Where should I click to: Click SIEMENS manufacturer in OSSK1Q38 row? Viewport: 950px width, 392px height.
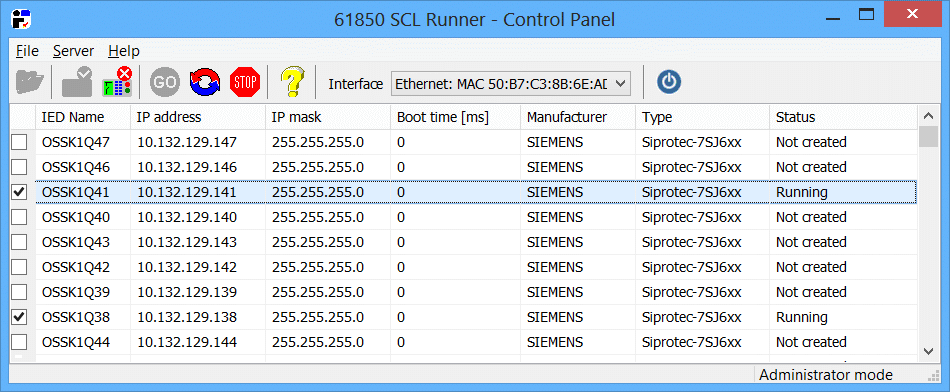click(x=555, y=317)
